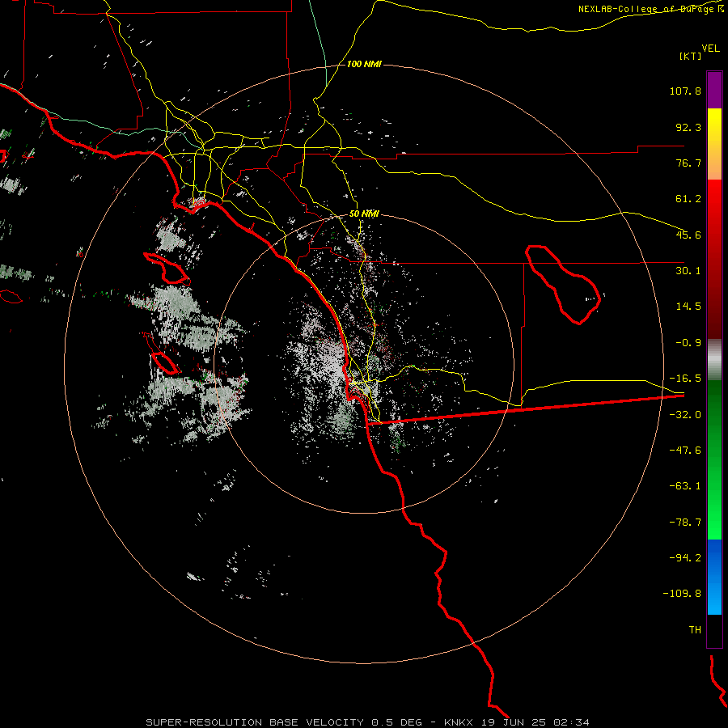Click the 107.8 legend value
The width and height of the screenshot is (728, 728).
pyautogui.click(x=685, y=91)
